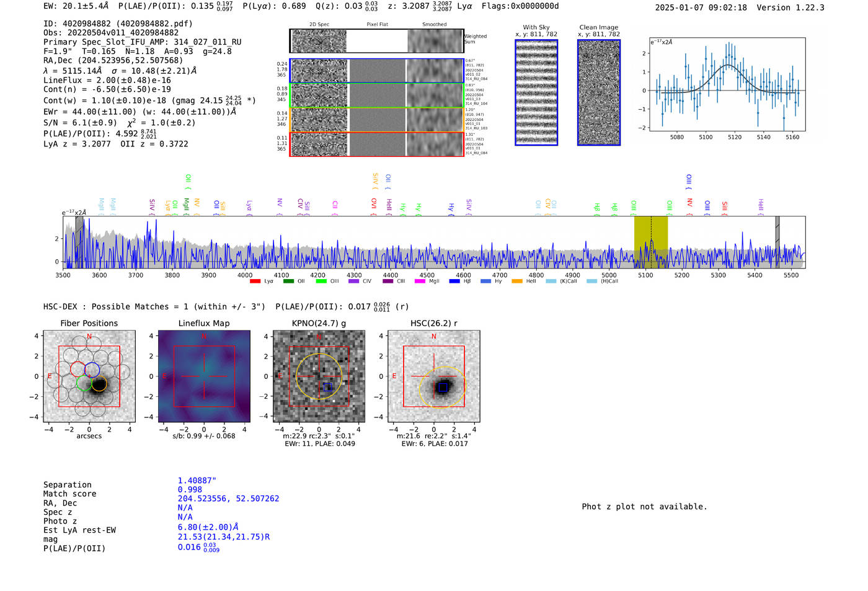Select Primary Spec_Slot_IFU_AMP: 314_027_011_RU line
Screen dimensions: 868x591
point(143,42)
